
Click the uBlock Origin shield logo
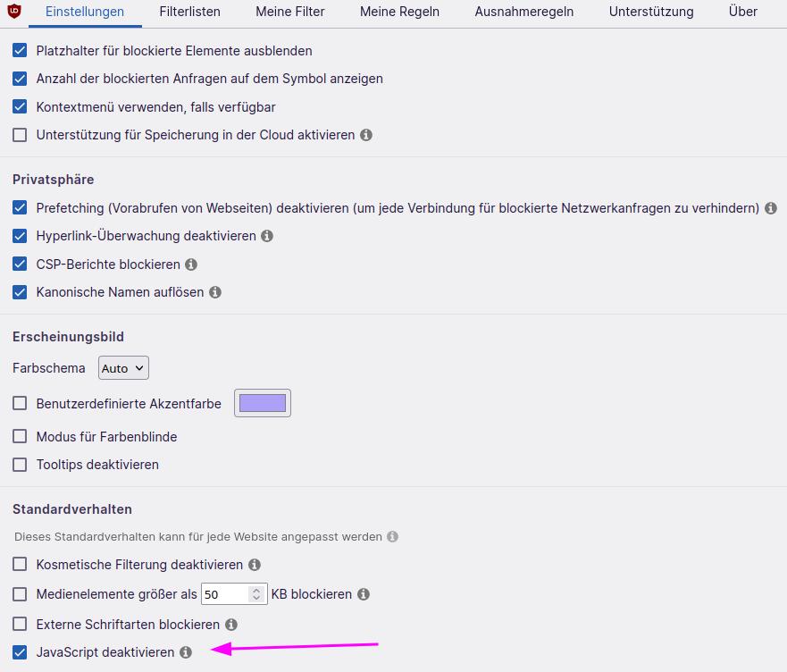[x=14, y=11]
